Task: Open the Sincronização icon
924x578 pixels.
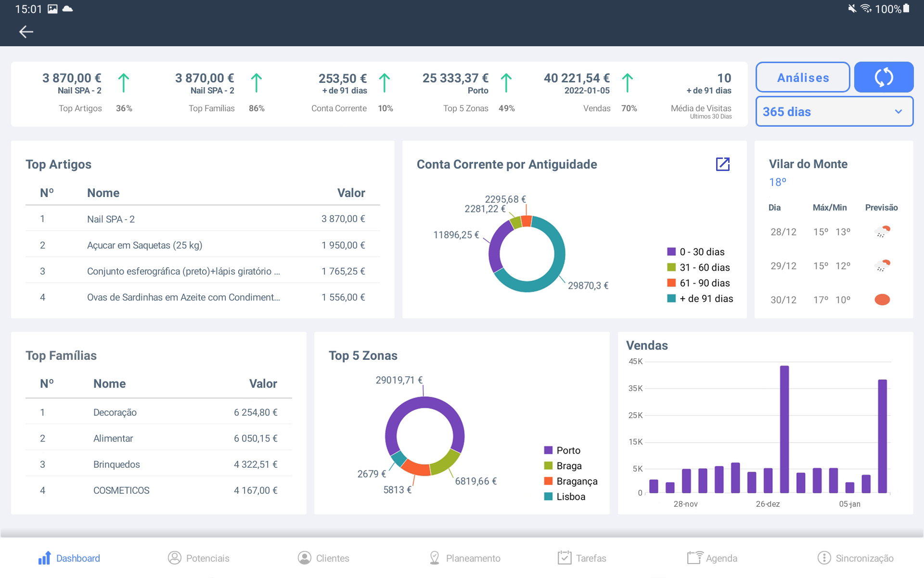Action: 824,558
